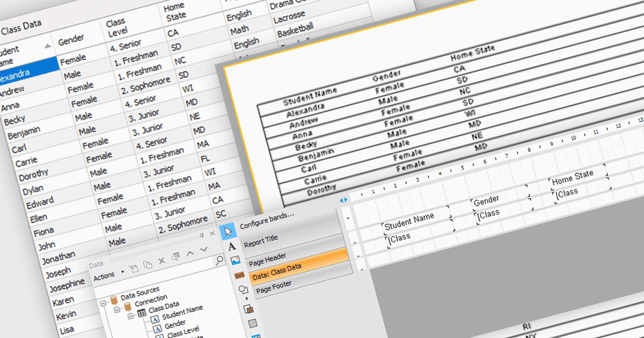Click the copy icon in Data panel toolbar

(148, 264)
